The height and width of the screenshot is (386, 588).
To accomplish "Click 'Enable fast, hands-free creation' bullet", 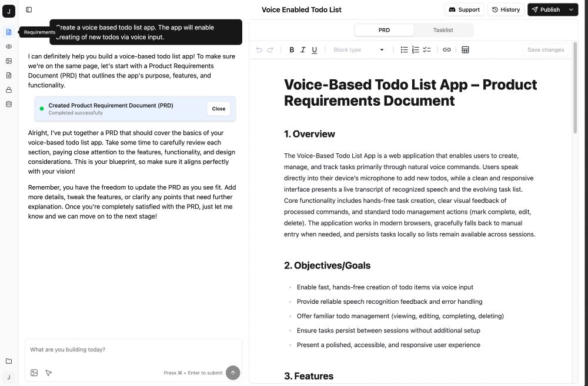I will point(385,287).
